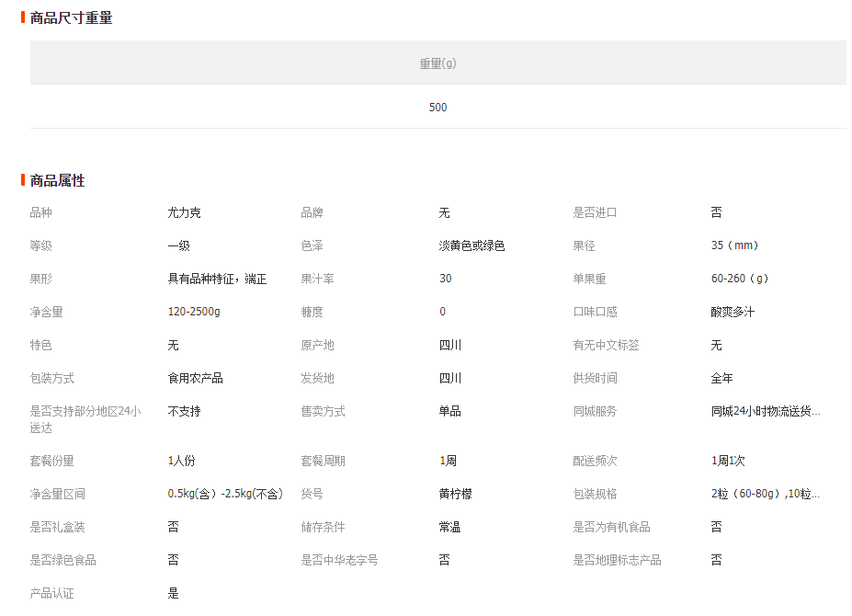Select the weight value 500
The width and height of the screenshot is (852, 616).
pos(437,108)
